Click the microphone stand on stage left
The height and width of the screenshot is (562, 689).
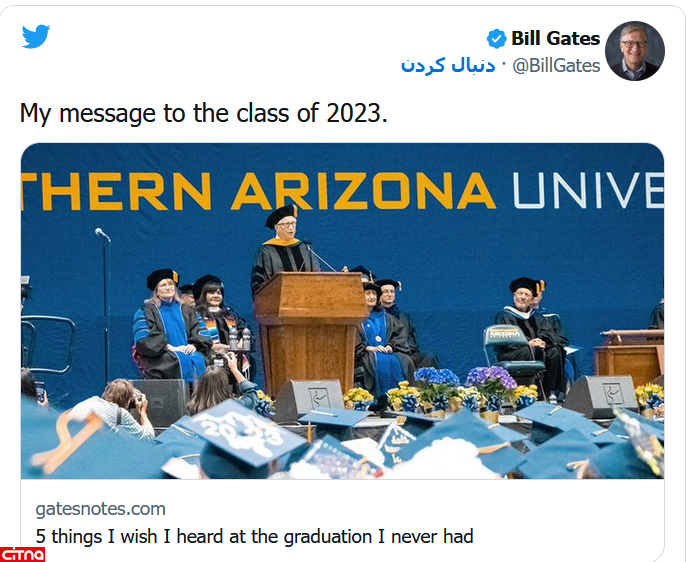click(x=104, y=300)
